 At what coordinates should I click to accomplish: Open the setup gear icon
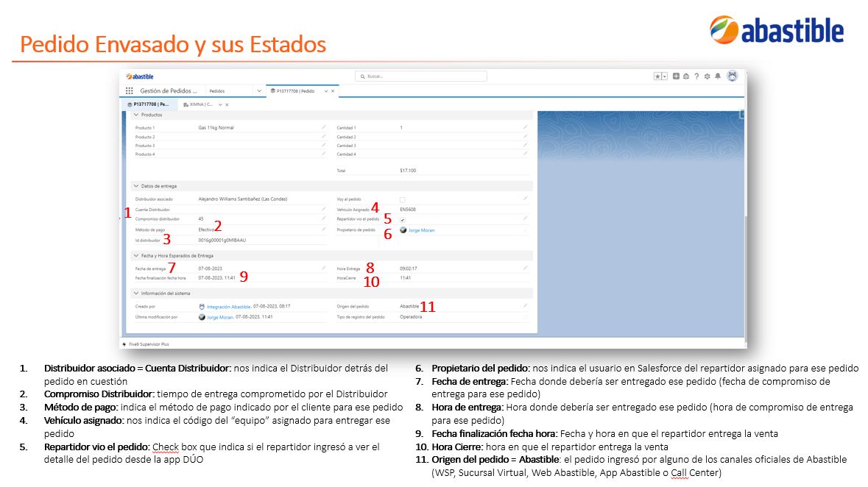tap(707, 77)
